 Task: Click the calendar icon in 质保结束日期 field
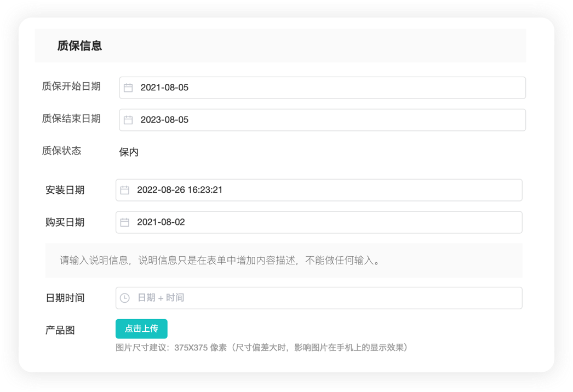coord(128,119)
